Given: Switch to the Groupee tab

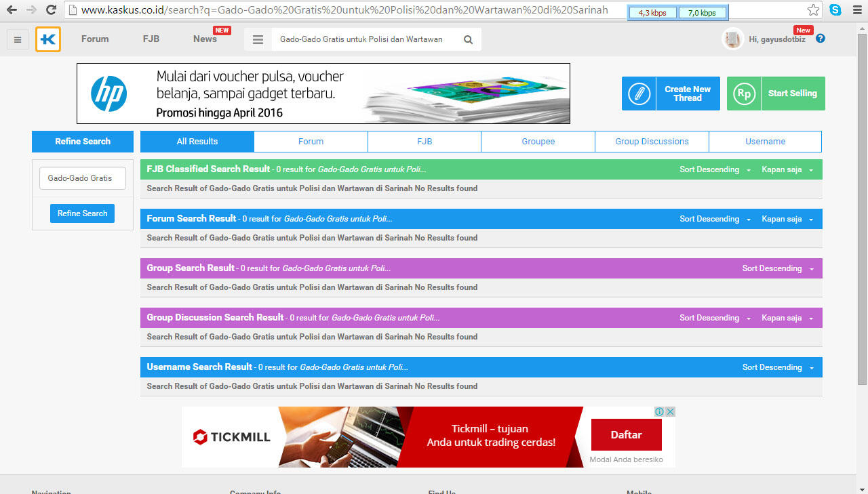Looking at the screenshot, I should [538, 142].
